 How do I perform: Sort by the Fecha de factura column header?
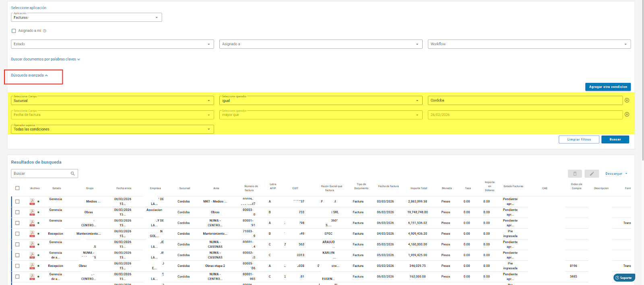(388, 186)
